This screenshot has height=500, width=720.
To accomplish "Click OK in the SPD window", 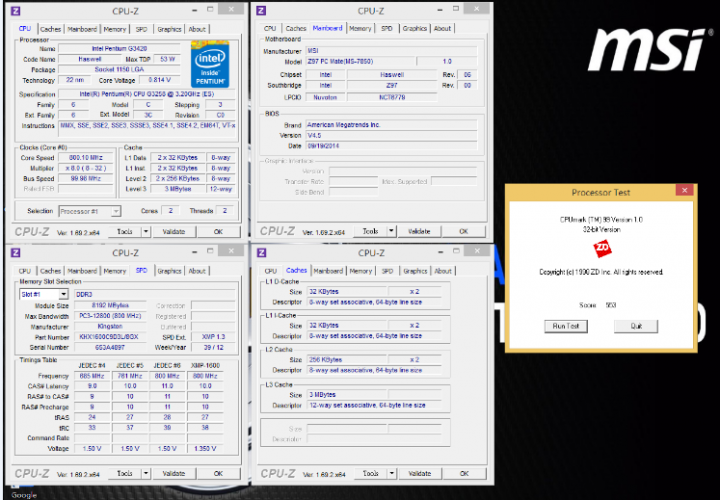I will click(218, 473).
